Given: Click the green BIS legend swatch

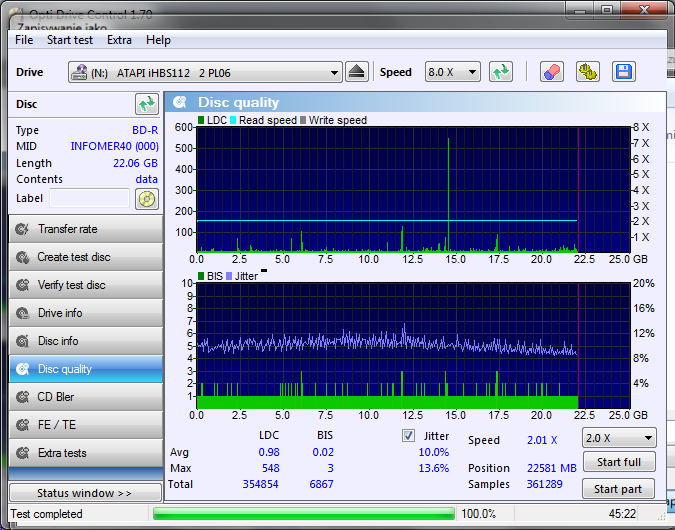Looking at the screenshot, I should click(x=201, y=276).
